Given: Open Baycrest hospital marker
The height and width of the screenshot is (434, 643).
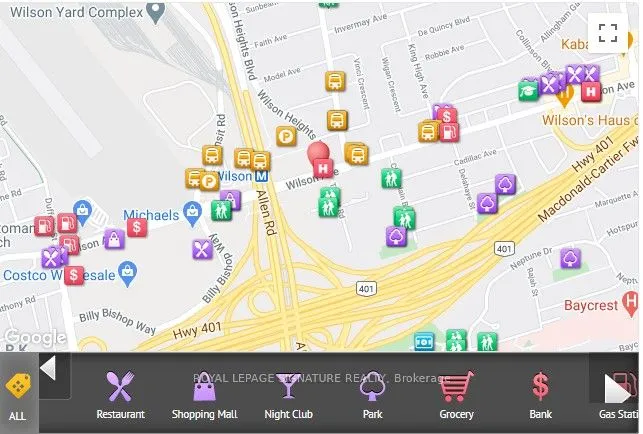Looking at the screenshot, I should coord(631,304).
